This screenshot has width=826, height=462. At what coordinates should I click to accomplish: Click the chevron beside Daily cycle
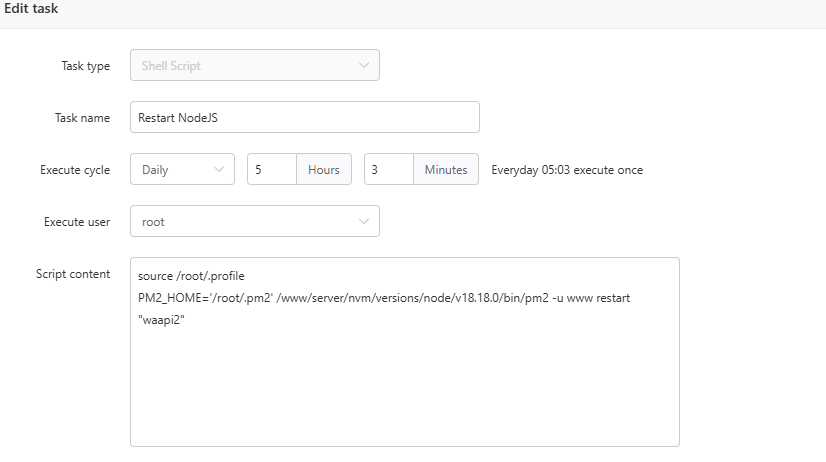click(x=219, y=170)
